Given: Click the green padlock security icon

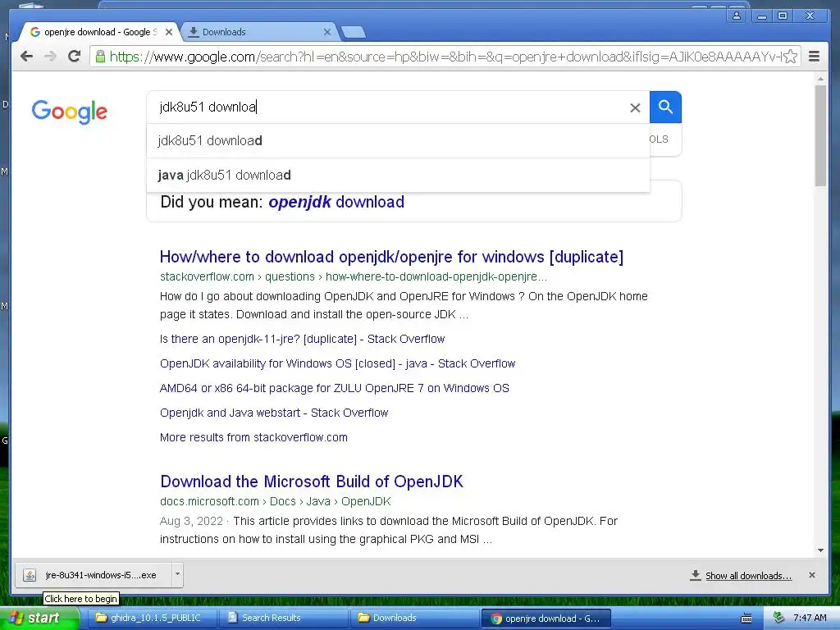Looking at the screenshot, I should [99, 57].
